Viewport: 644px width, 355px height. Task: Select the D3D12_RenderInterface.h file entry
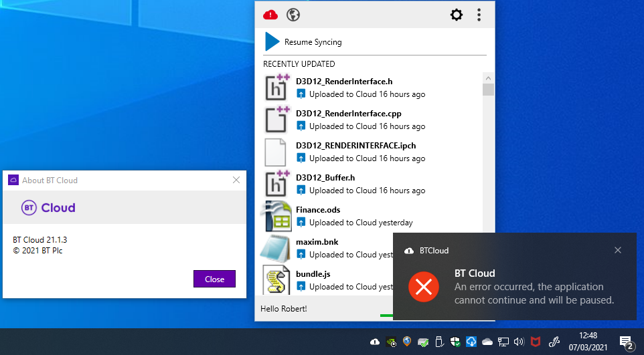pyautogui.click(x=344, y=82)
